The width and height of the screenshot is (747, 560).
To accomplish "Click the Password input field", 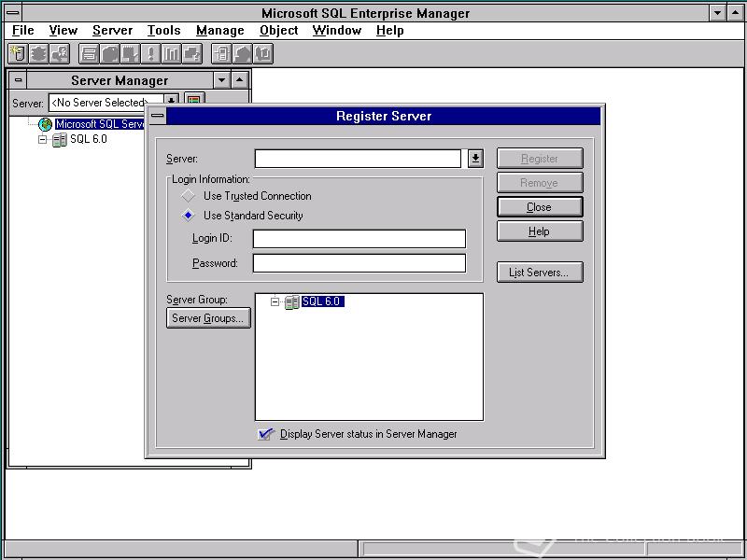I will (x=359, y=263).
